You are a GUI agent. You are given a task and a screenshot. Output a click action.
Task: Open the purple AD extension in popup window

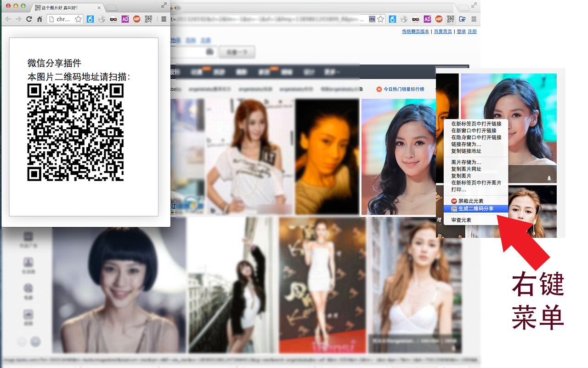click(125, 19)
